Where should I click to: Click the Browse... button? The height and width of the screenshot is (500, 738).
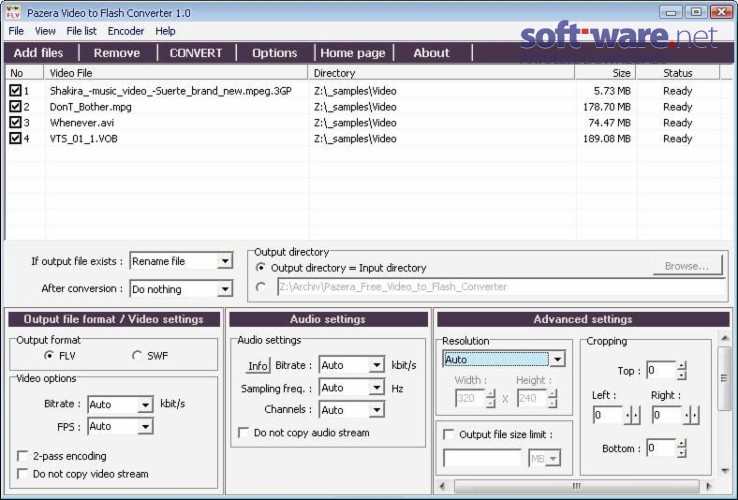[x=687, y=266]
